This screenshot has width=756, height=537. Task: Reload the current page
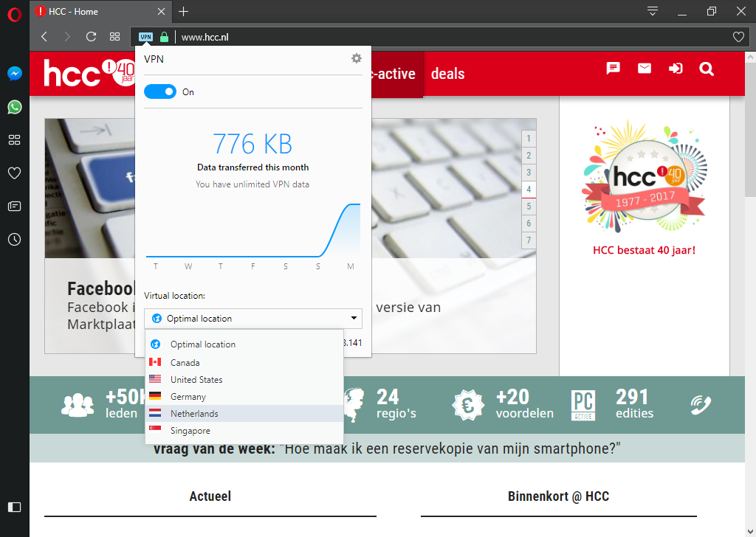pos(91,37)
